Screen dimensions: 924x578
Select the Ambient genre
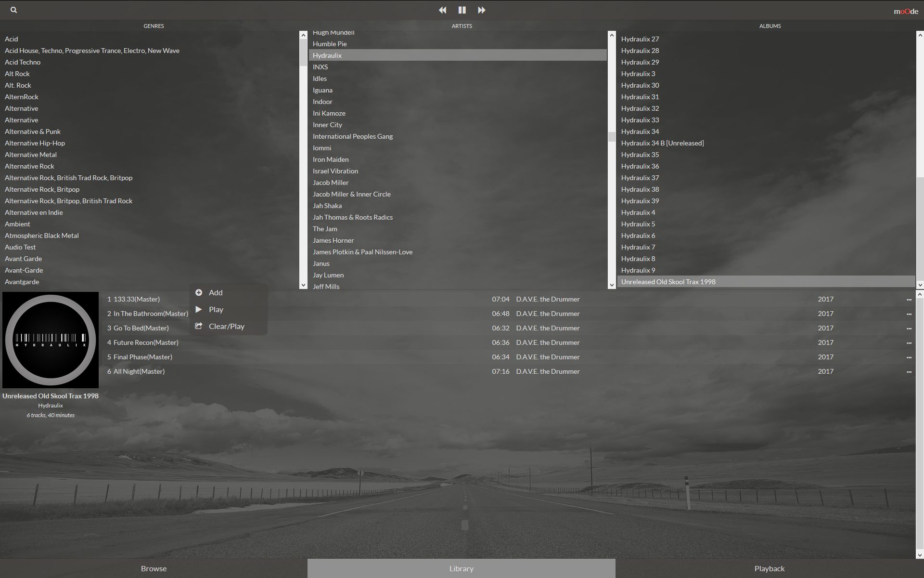[x=17, y=224]
